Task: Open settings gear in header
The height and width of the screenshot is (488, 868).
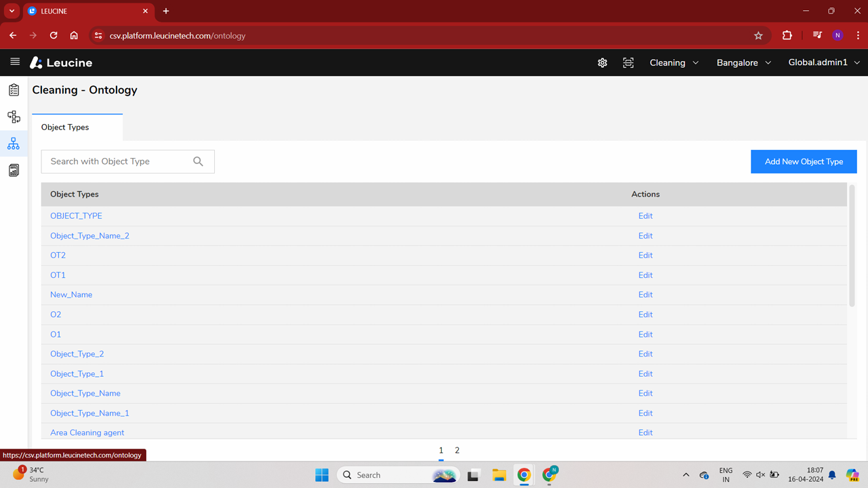Action: point(602,63)
